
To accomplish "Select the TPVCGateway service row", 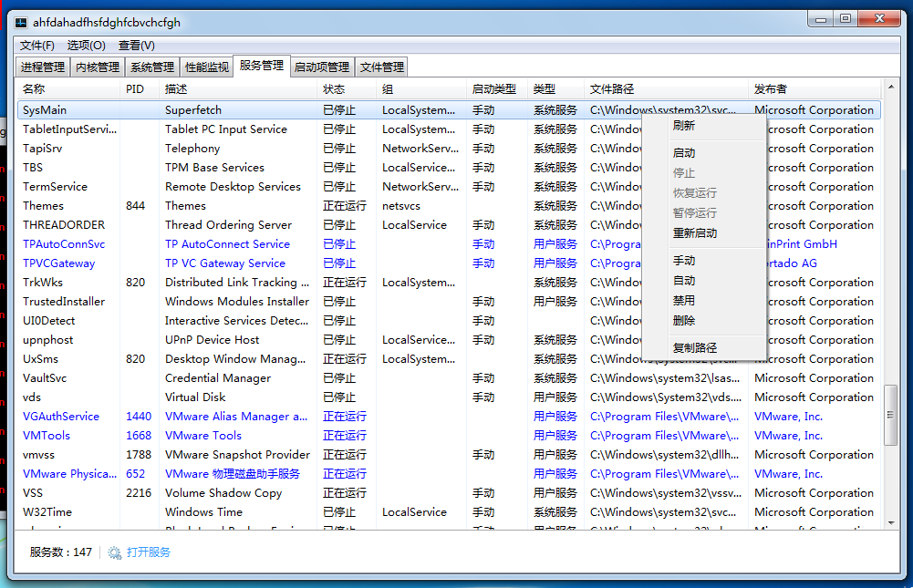I will pyautogui.click(x=449, y=263).
